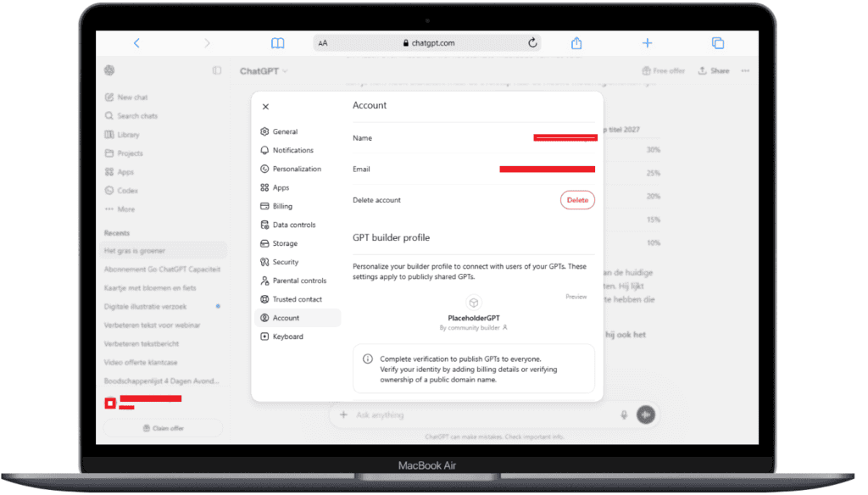Expand More in the sidebar
868x495 pixels.
tap(120, 209)
